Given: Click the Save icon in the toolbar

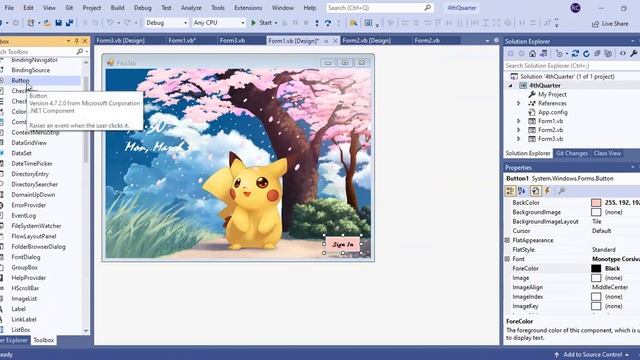Looking at the screenshot, I should pos(58,23).
